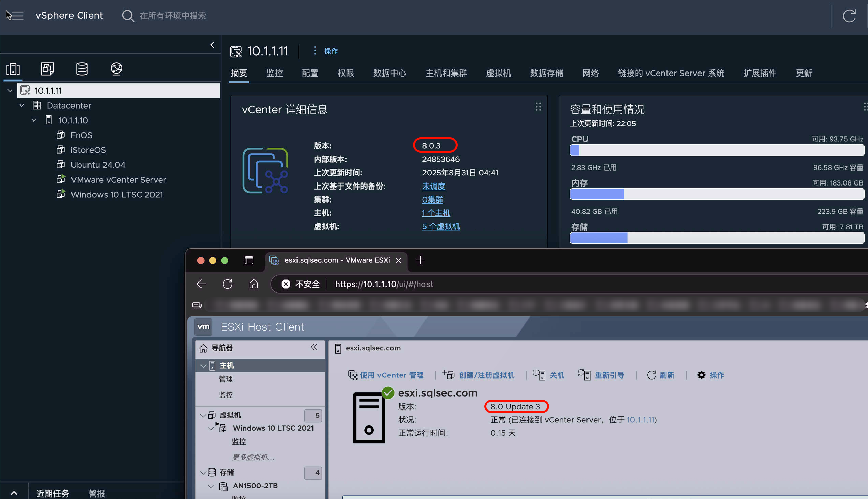Select VMware vCenter Server VM in tree
Screen dimensions: 868x499
point(118,180)
